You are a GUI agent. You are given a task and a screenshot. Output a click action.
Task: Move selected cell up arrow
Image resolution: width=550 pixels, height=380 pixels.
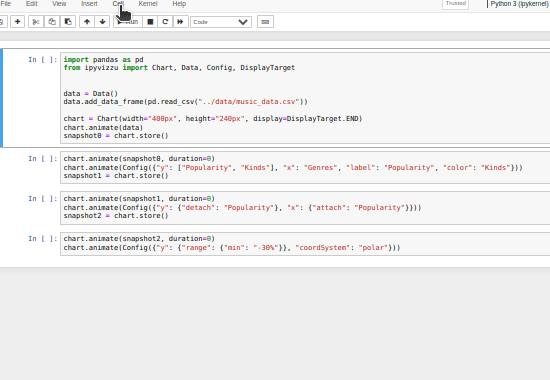(x=87, y=22)
